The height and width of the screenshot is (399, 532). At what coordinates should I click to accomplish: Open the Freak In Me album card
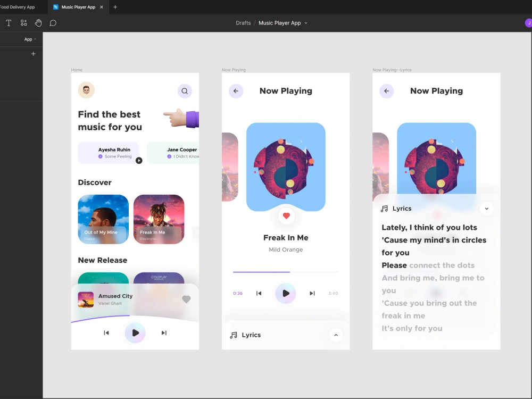[x=159, y=219]
